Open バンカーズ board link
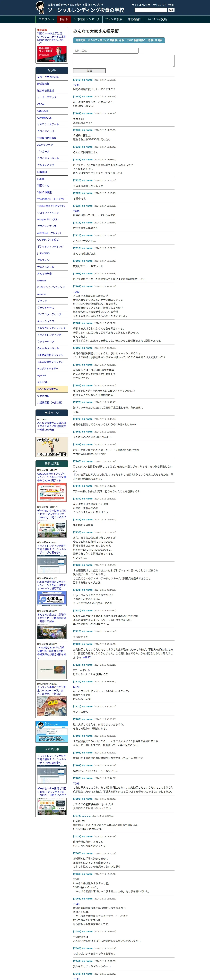The height and width of the screenshot is (980, 210). point(52,152)
